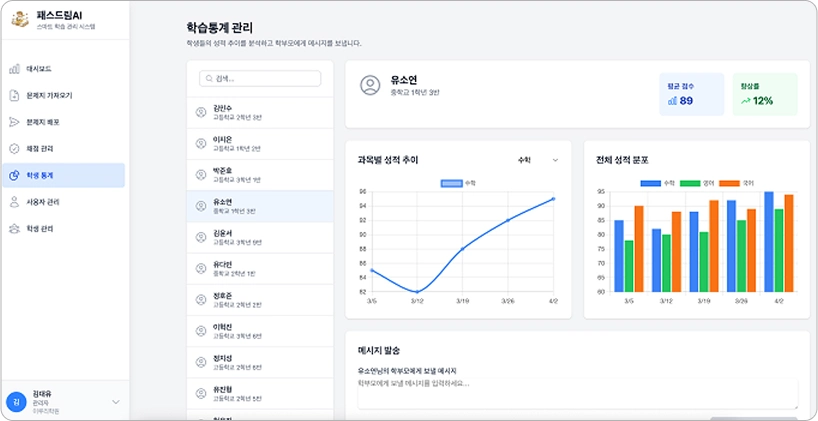
Task: Select student 정호준 from list
Action: point(260,300)
